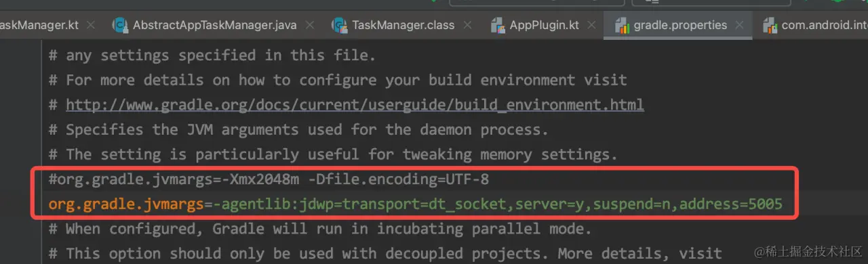
Task: Close the TaskManager.class tab
Action: (x=468, y=26)
